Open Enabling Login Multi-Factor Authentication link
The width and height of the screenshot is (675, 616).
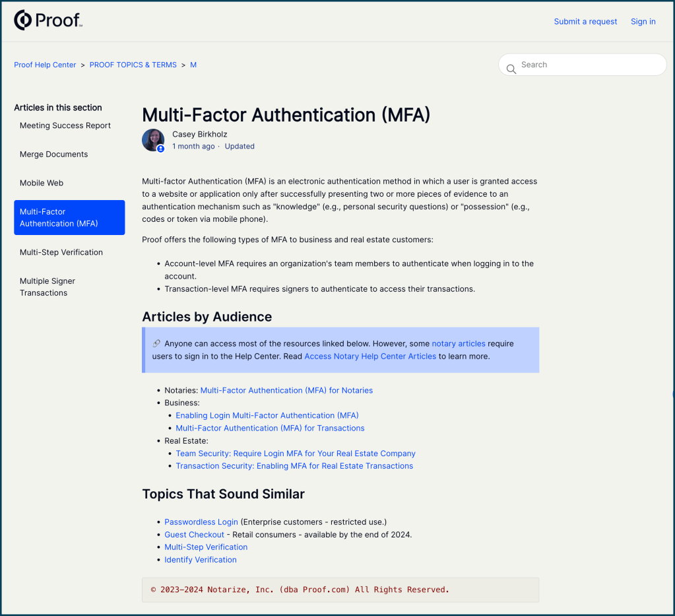click(x=267, y=415)
